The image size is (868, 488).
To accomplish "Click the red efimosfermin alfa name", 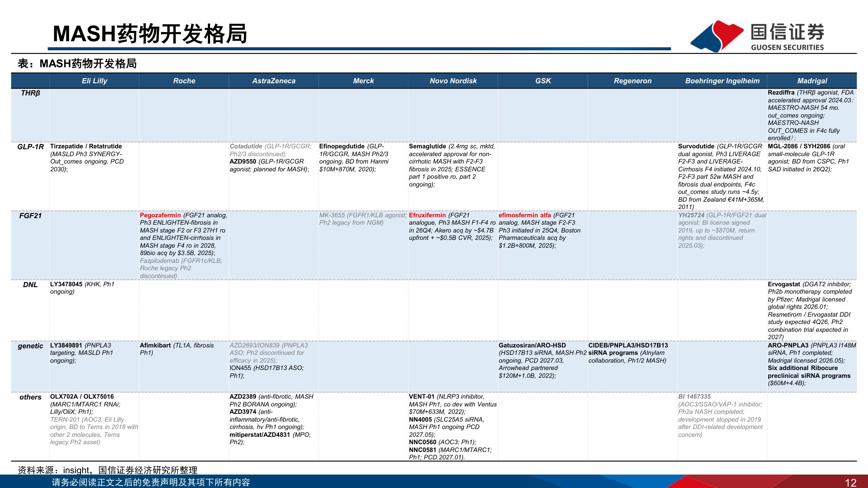I will (x=525, y=215).
